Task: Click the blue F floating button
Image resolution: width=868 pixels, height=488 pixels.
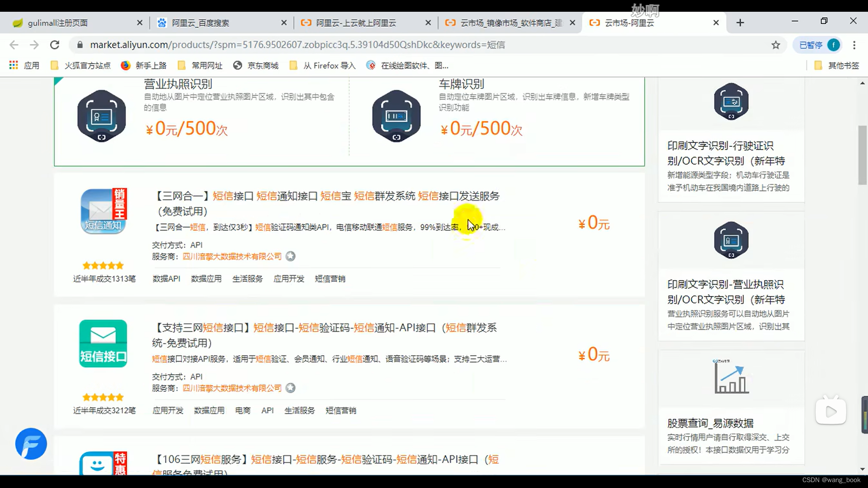Action: click(x=31, y=444)
